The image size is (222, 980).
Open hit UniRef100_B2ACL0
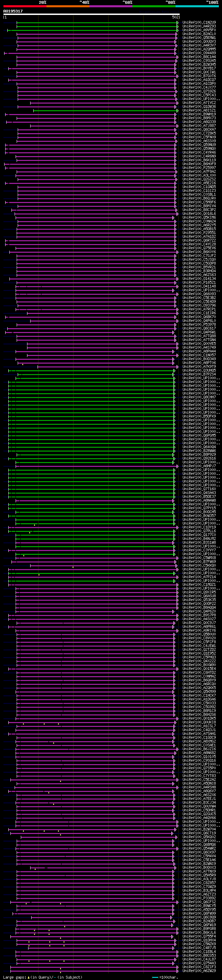pyautogui.click(x=199, y=34)
